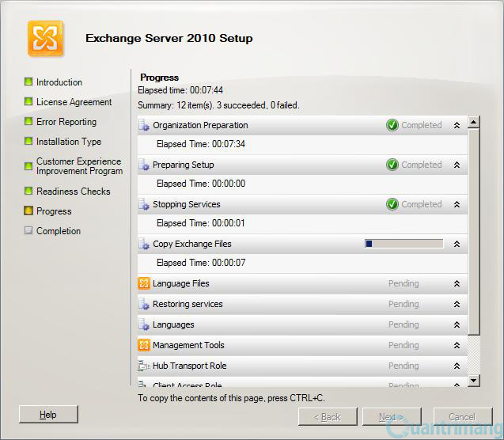Click the Management Tools orange icon

pos(144,345)
